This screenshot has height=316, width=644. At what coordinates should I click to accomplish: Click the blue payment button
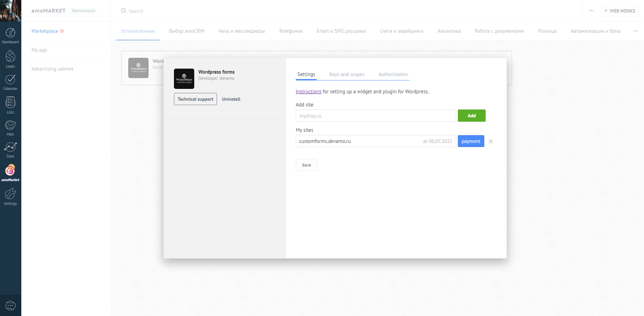[x=471, y=141]
